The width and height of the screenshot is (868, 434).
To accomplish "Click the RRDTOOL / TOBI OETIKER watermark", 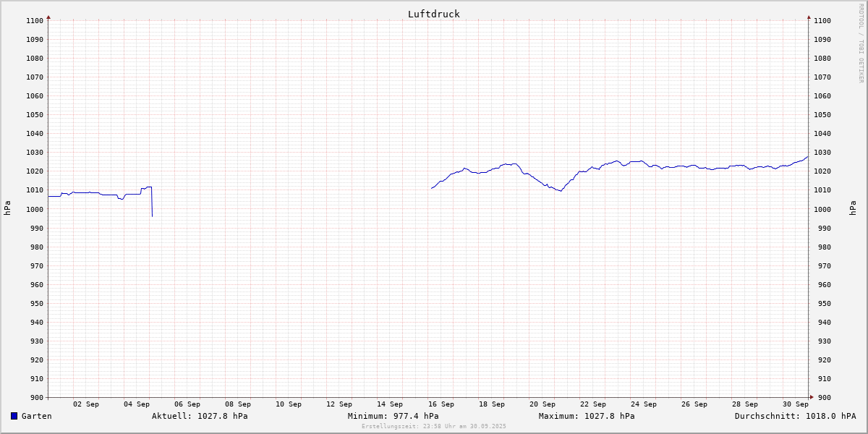I will pyautogui.click(x=861, y=43).
